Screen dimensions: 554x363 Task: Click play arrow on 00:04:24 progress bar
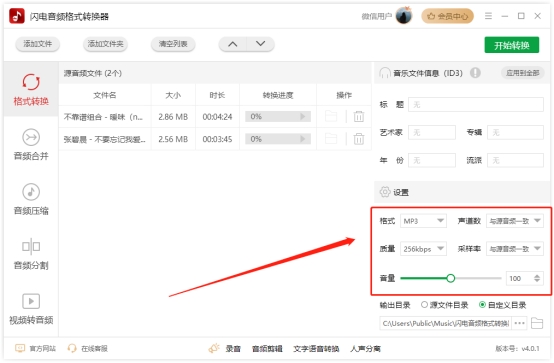pyautogui.click(x=303, y=116)
